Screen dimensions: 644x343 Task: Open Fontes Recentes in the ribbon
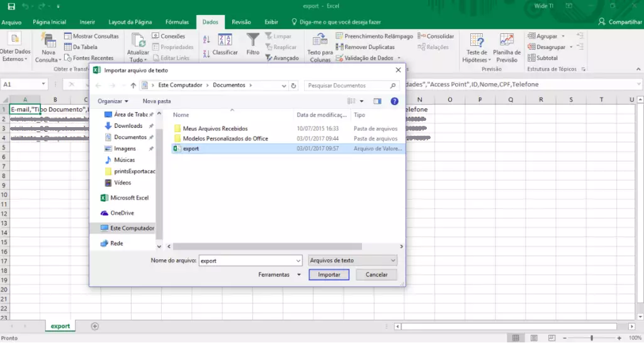tap(89, 58)
